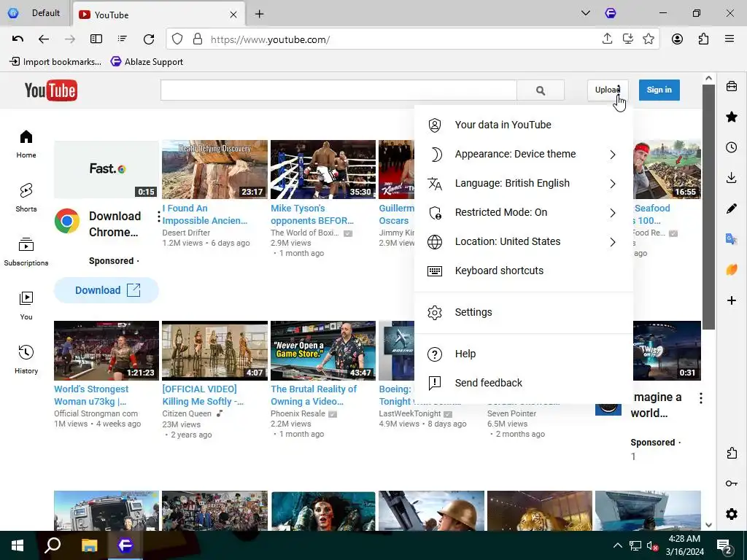This screenshot has width=747, height=560.
Task: Open more options for Imagine a world ad
Action: pyautogui.click(x=701, y=398)
